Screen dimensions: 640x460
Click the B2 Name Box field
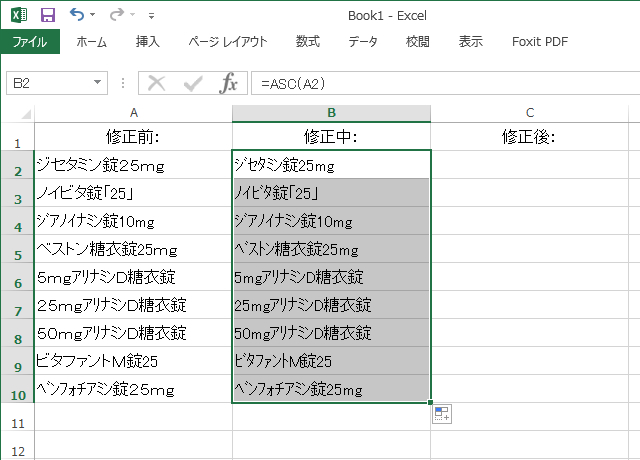(x=48, y=83)
